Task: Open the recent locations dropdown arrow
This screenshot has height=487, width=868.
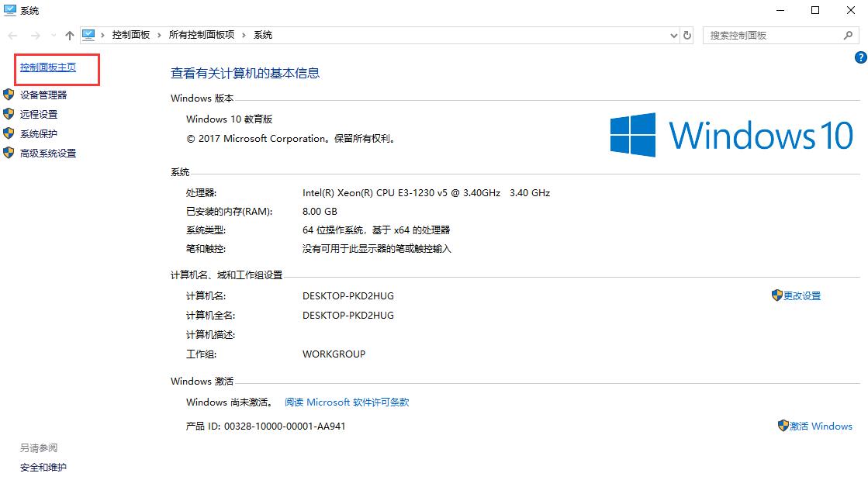Action: tap(54, 36)
